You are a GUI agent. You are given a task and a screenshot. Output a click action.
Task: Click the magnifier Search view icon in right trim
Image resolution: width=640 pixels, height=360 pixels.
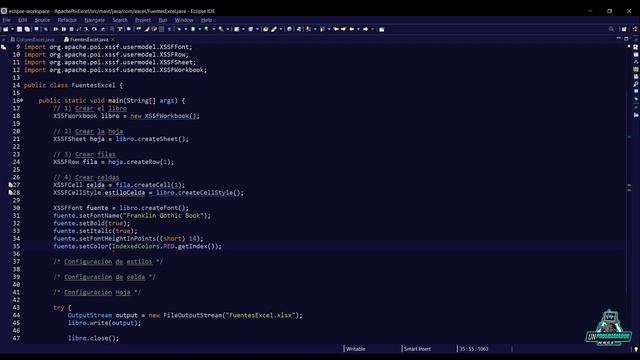pyautogui.click(x=636, y=84)
